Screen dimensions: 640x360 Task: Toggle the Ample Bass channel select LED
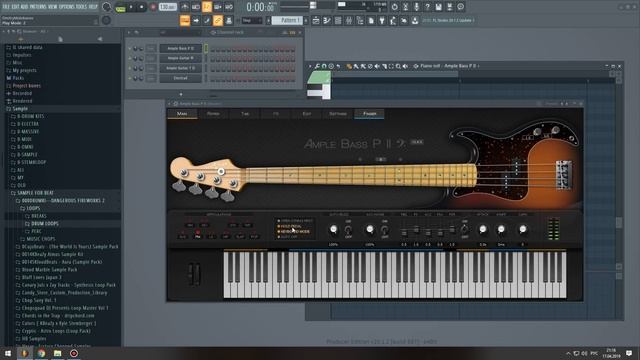pyautogui.click(x=206, y=49)
